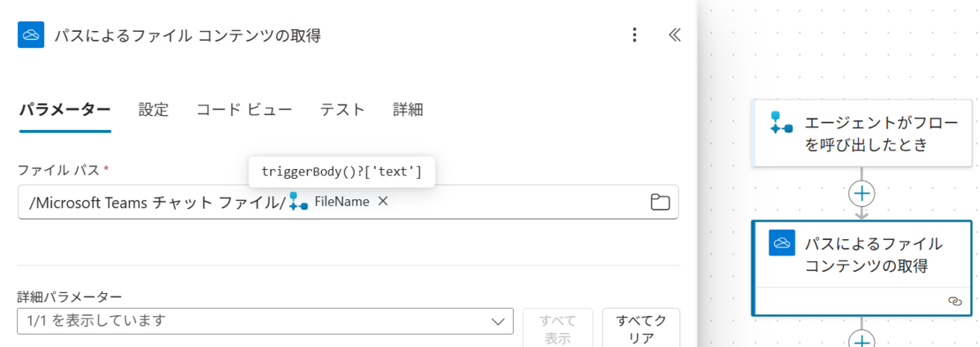Open the コード ビュー tab
The image size is (980, 347).
[244, 110]
